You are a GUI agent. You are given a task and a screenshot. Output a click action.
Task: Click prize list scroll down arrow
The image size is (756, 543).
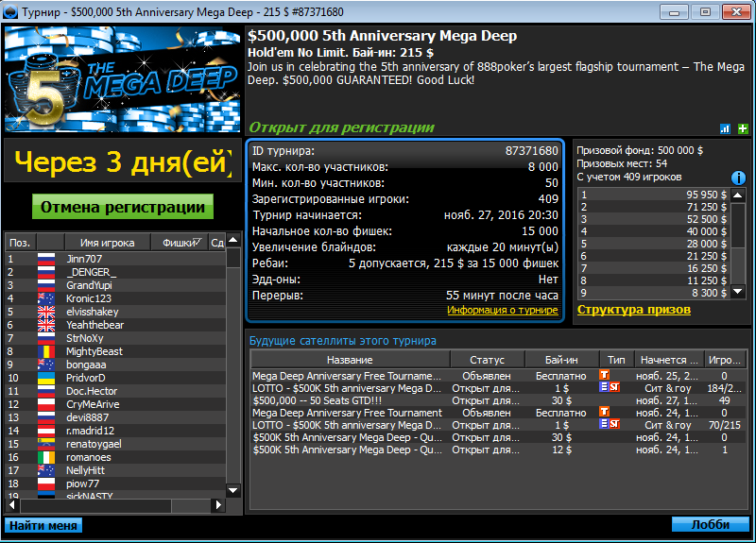(x=738, y=291)
